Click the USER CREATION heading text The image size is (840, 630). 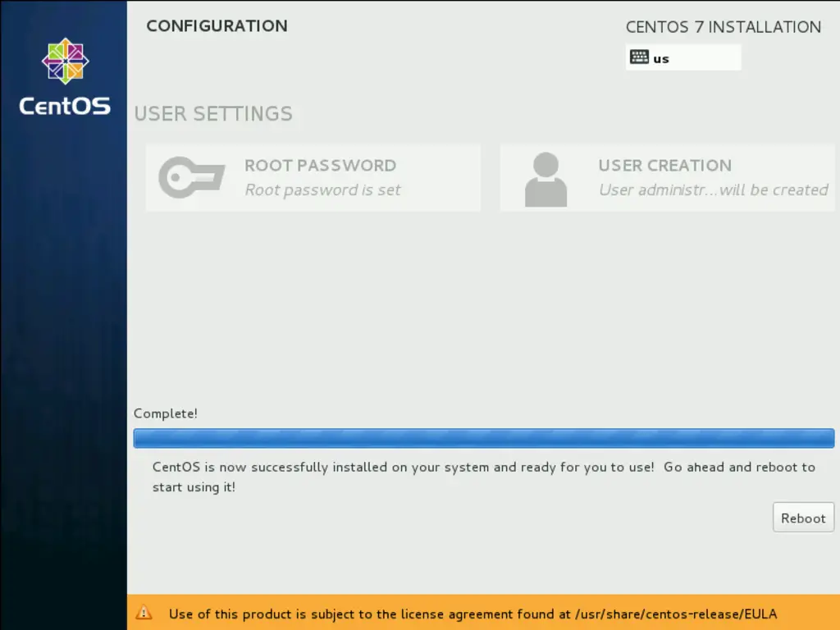(x=664, y=166)
